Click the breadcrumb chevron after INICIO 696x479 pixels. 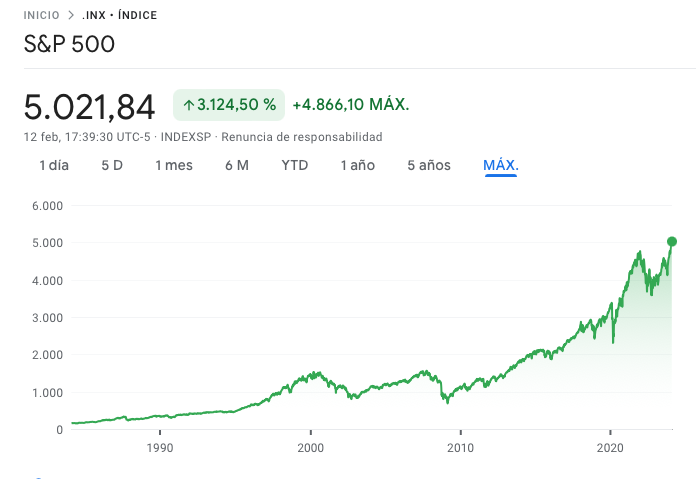[x=70, y=16]
